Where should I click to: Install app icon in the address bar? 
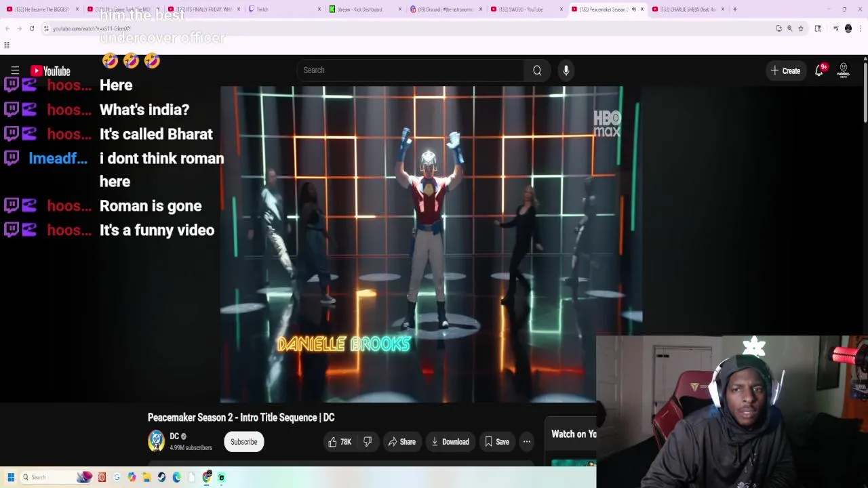pos(778,28)
